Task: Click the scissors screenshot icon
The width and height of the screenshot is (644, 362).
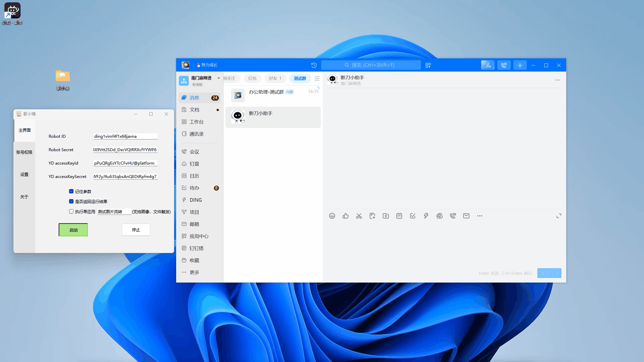Action: click(x=359, y=216)
